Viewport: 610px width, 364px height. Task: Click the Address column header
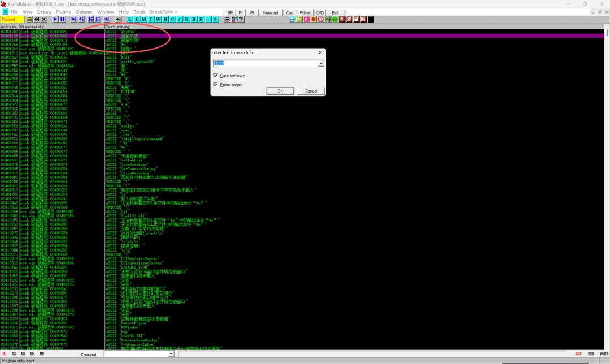[10, 27]
